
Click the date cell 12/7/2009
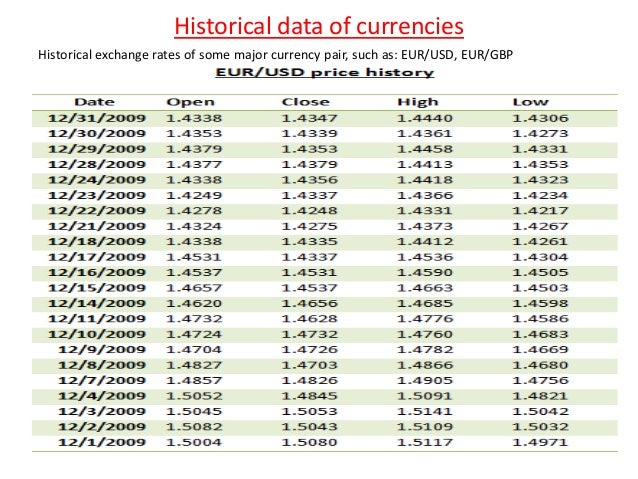102,381
